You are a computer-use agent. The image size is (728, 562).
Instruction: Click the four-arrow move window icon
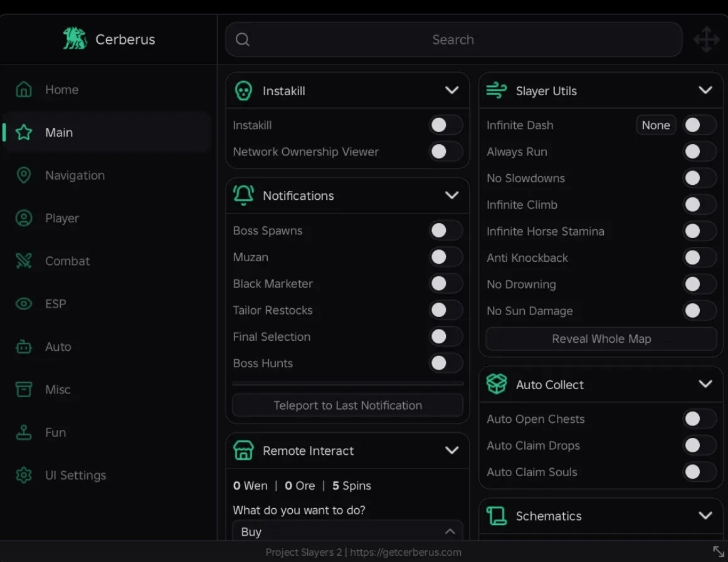click(706, 39)
